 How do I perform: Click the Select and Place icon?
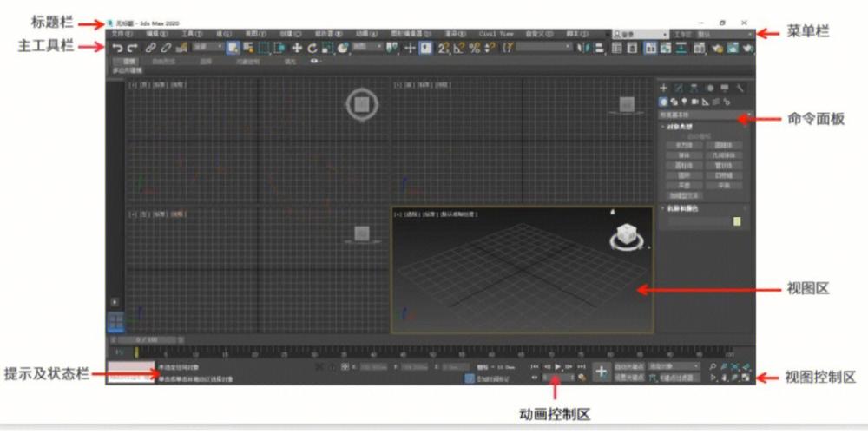[x=343, y=48]
